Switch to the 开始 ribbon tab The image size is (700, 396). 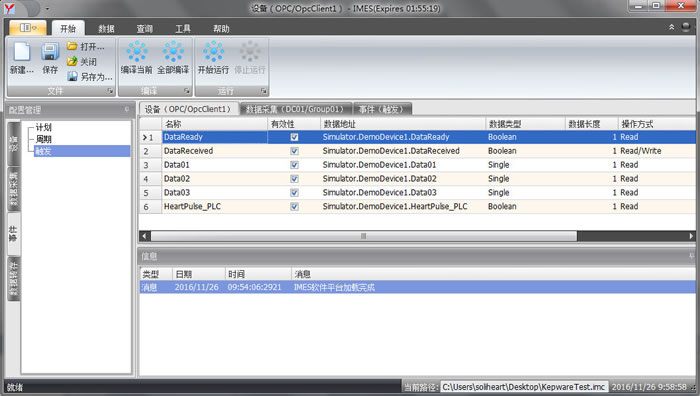click(68, 29)
